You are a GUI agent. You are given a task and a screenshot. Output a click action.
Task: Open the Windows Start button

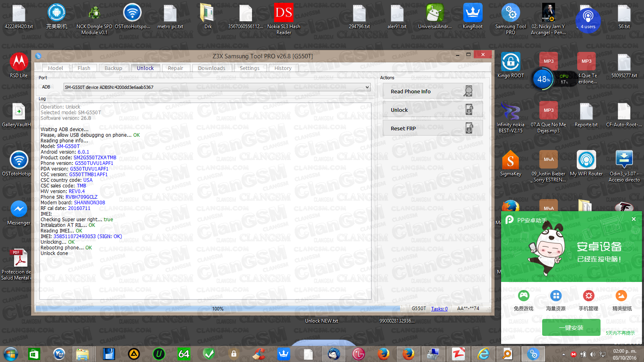click(x=11, y=354)
